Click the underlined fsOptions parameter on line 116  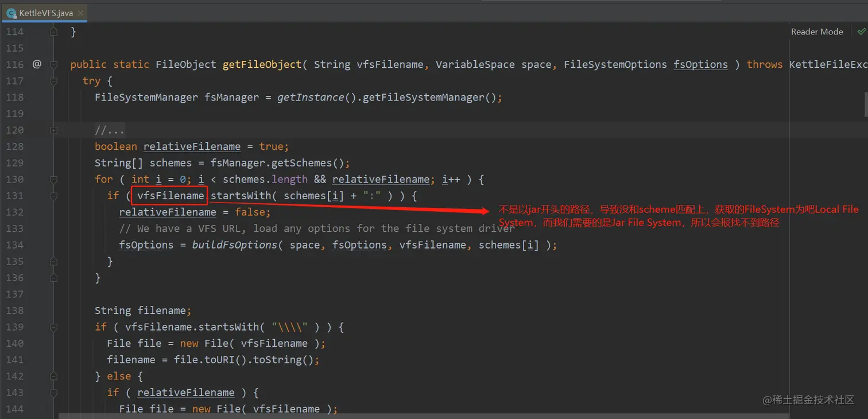[x=700, y=64]
